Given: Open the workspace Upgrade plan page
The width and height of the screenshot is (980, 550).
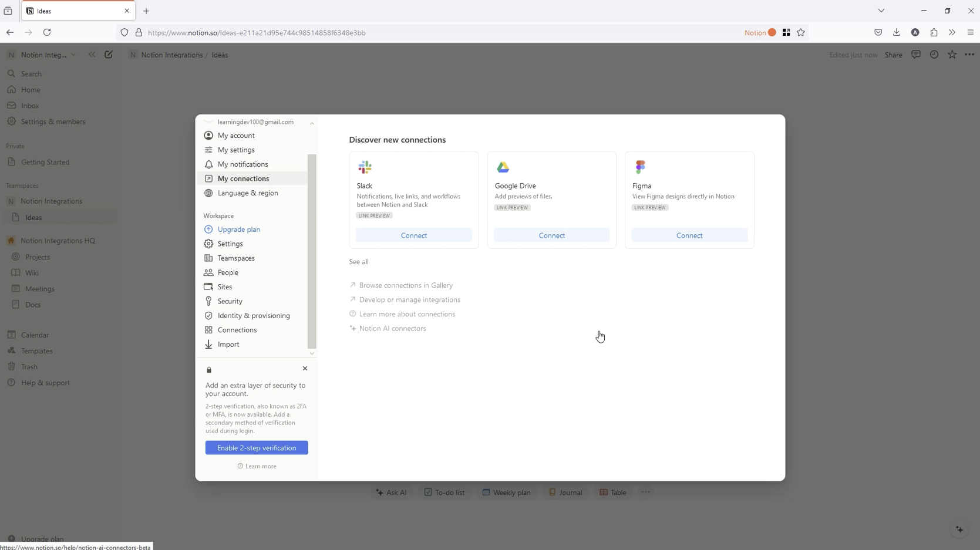Looking at the screenshot, I should (x=252, y=230).
